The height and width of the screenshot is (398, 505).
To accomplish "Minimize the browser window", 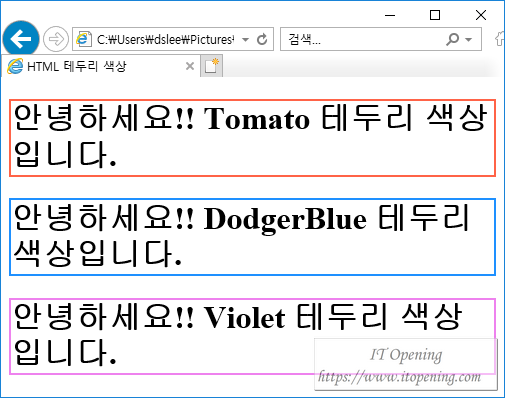I will (390, 15).
